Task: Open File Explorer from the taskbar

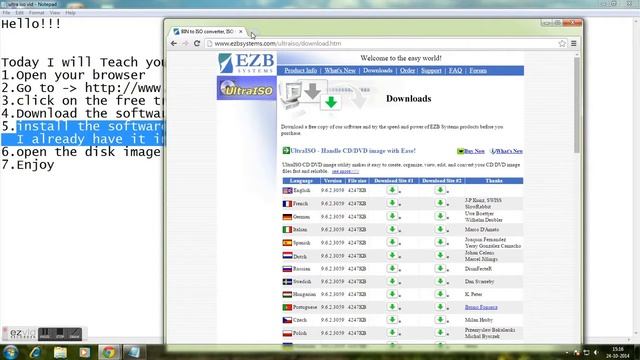Action: coord(60,352)
